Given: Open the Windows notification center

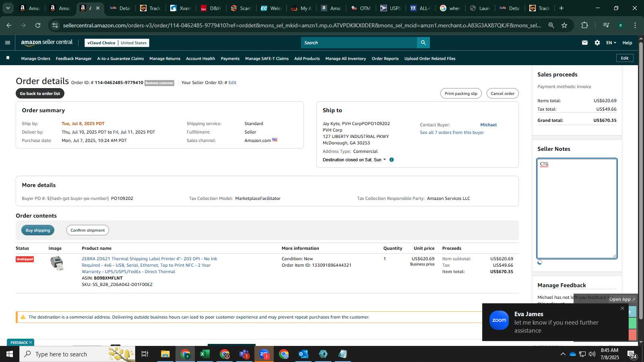Looking at the screenshot, I should tap(632, 354).
